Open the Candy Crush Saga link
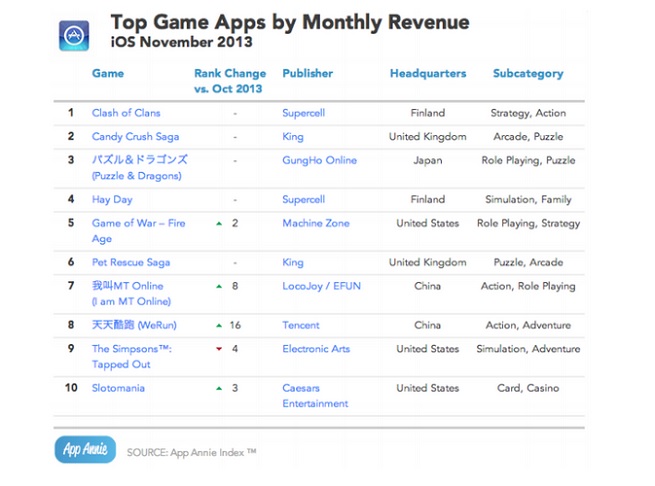 [135, 137]
